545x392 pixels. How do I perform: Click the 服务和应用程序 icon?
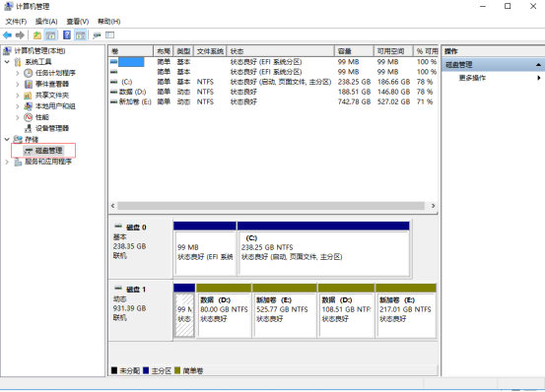pyautogui.click(x=18, y=162)
